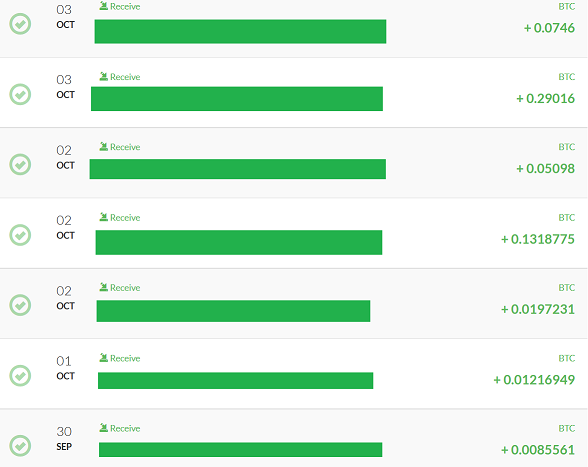Click the Receive label on the +0.0197231 transaction
This screenshot has width=588, height=467.
coord(125,288)
